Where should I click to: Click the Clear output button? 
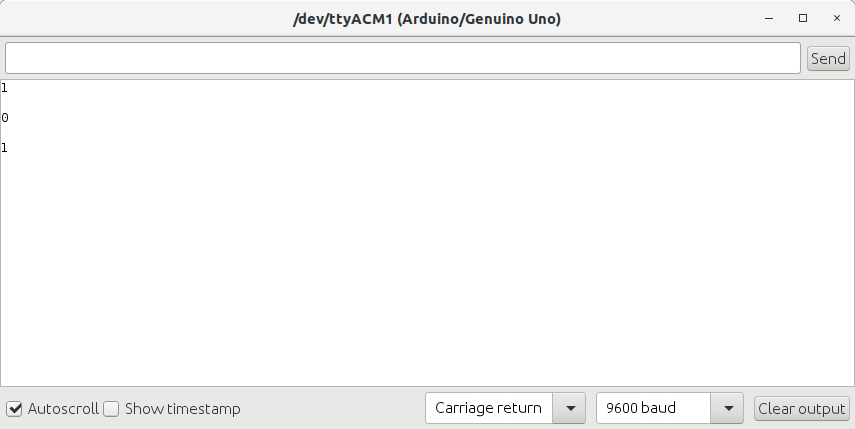[802, 408]
